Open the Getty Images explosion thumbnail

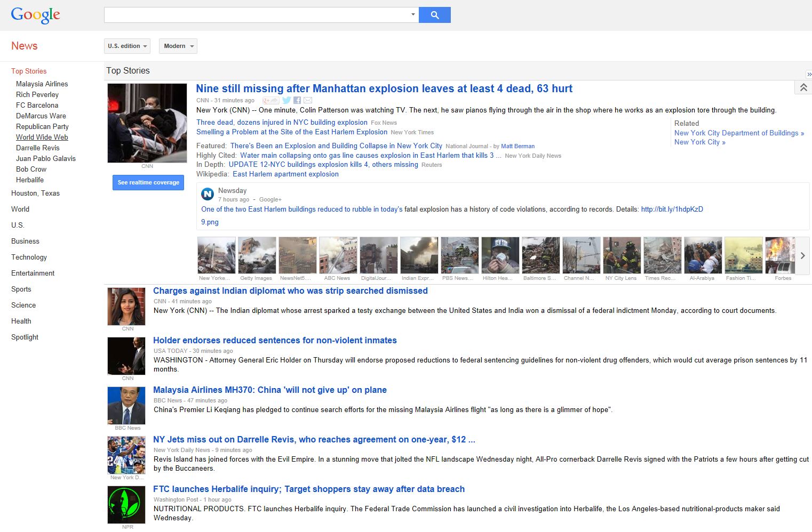coord(257,255)
